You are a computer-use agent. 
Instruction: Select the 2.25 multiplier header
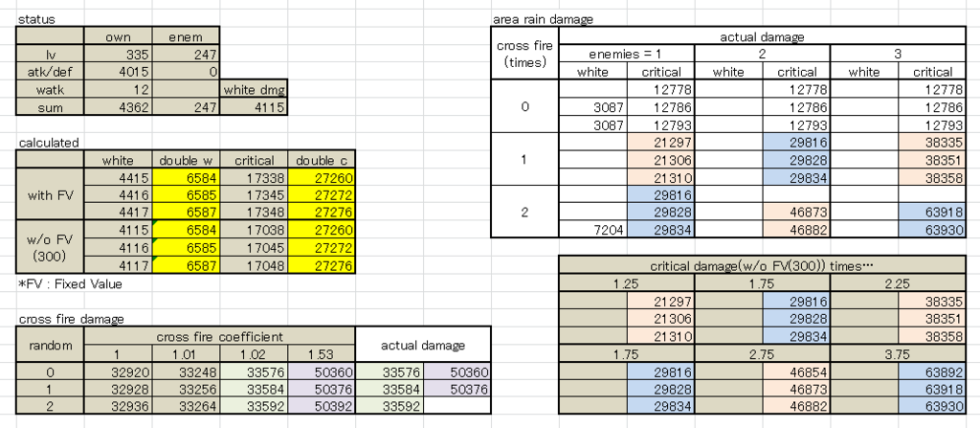pos(897,283)
